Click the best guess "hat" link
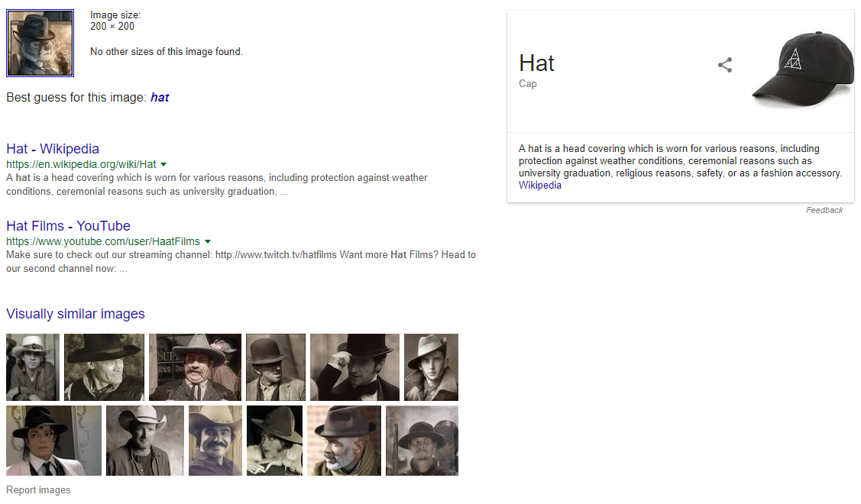861x504 pixels. [160, 98]
